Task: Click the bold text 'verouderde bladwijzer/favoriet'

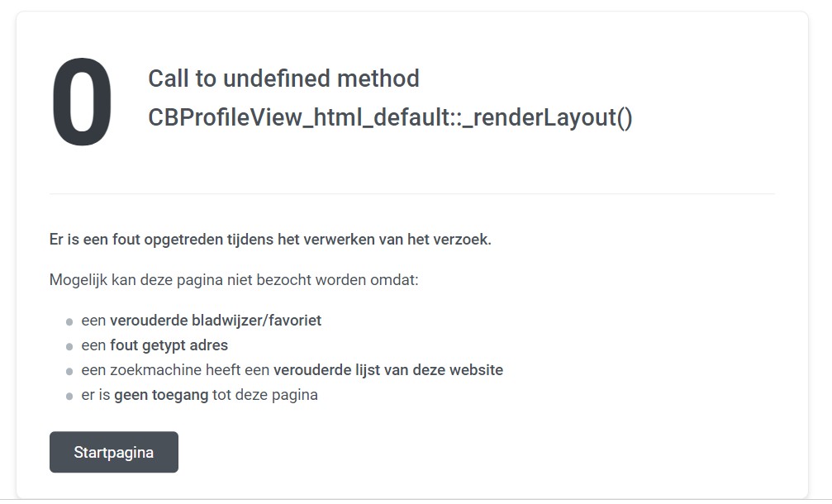Action: click(216, 321)
